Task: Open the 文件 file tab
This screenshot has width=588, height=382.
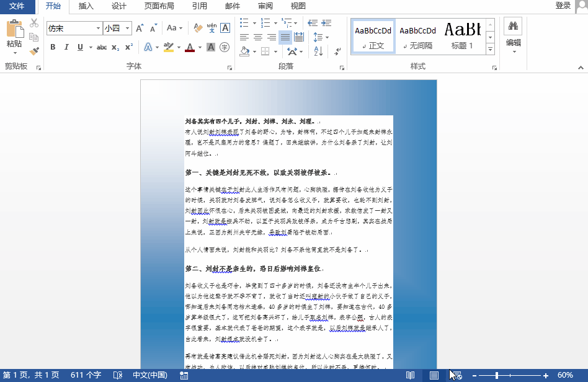Action: (17, 6)
